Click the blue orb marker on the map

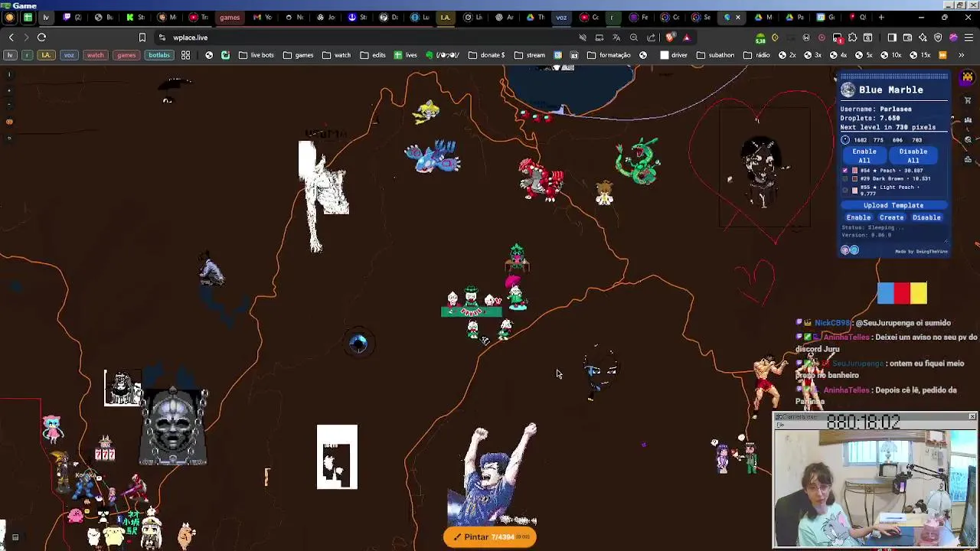tap(358, 343)
